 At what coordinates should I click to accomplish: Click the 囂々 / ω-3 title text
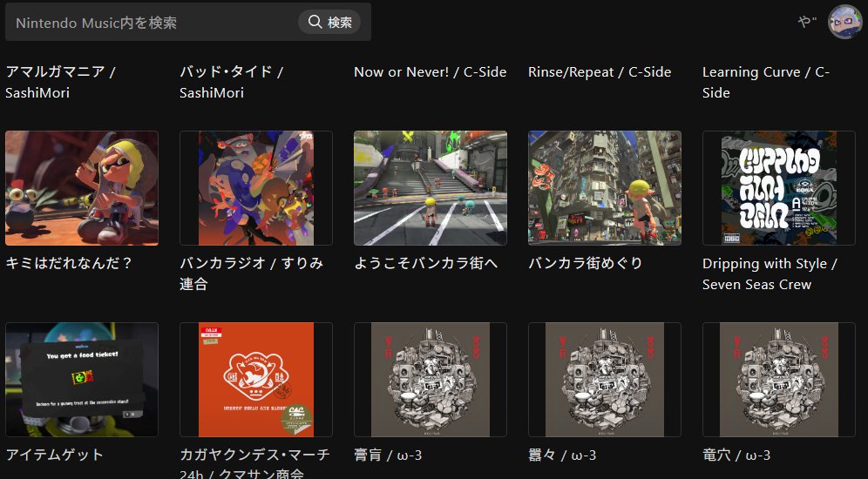click(x=562, y=455)
